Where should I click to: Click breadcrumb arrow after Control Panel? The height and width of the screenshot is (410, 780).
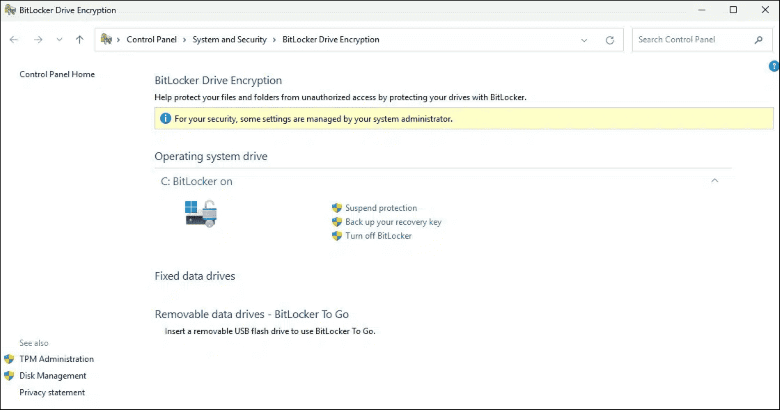[184, 40]
